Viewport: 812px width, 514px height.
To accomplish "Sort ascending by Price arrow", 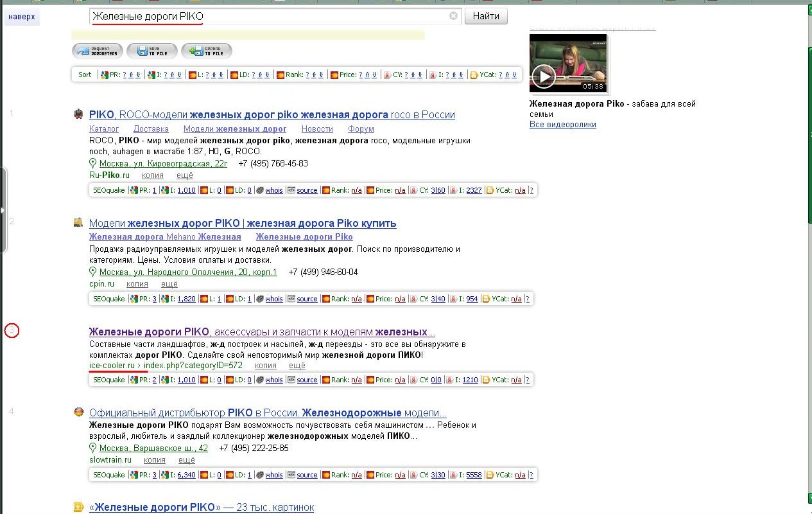I will tap(368, 75).
